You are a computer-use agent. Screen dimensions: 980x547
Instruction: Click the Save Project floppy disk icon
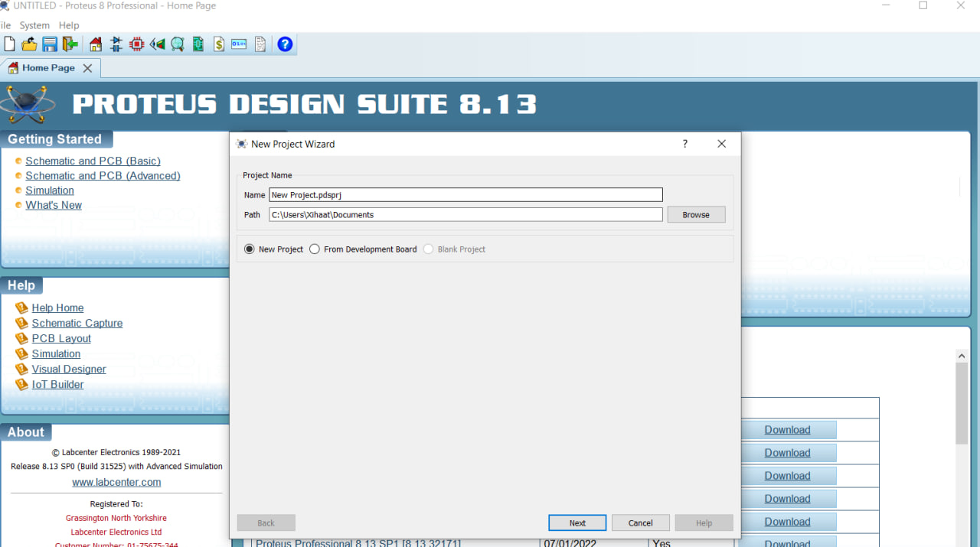point(50,44)
